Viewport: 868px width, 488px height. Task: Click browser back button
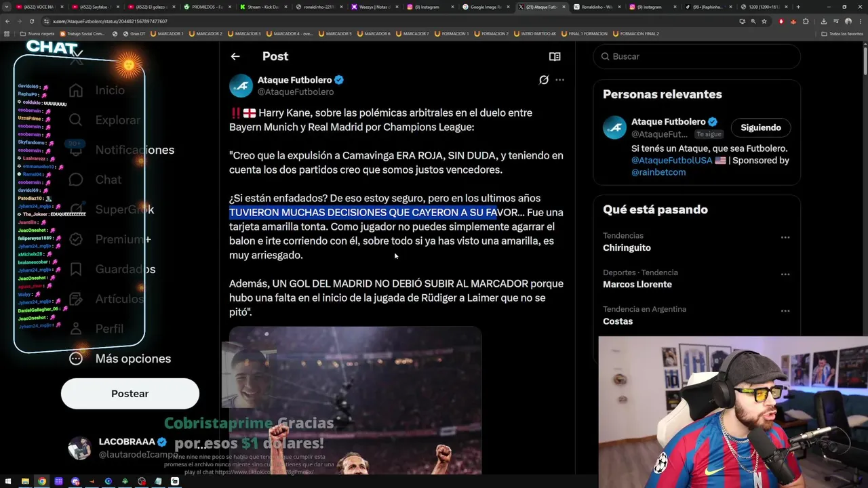click(7, 21)
